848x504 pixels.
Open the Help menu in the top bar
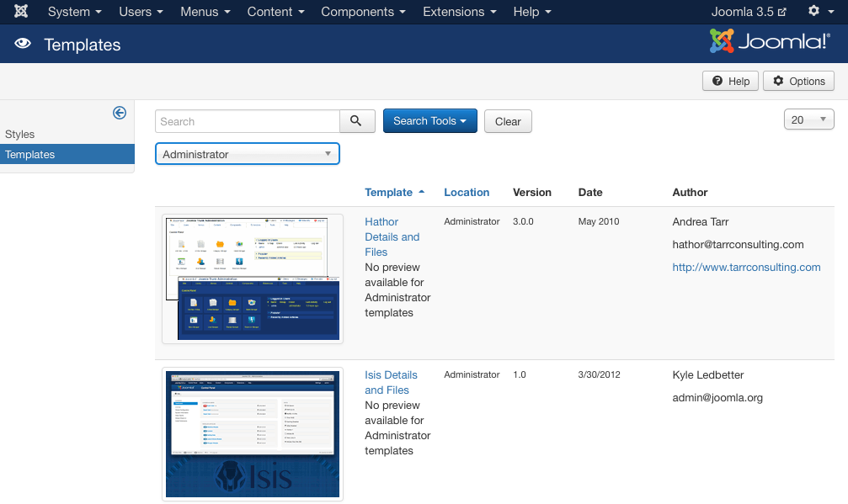tap(531, 12)
